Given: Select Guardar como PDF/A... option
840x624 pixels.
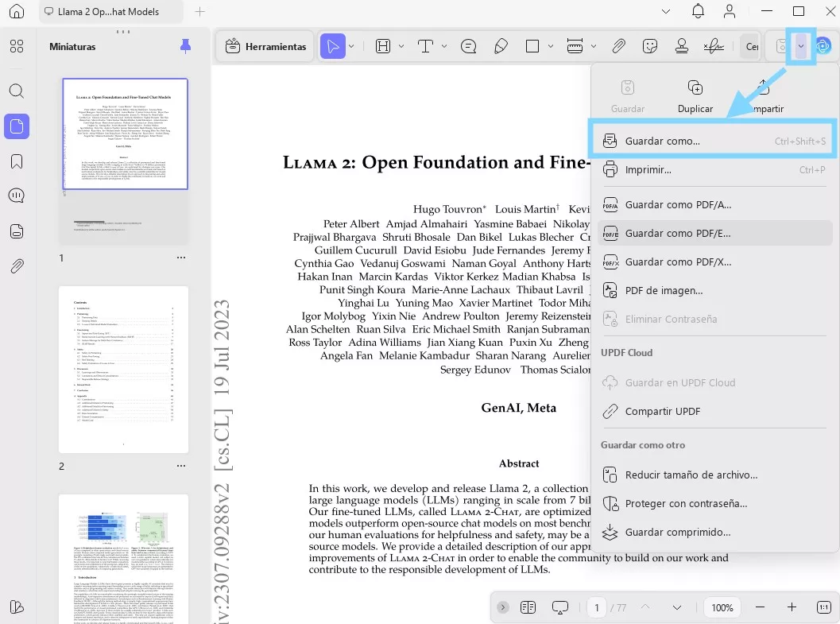Looking at the screenshot, I should tap(714, 204).
